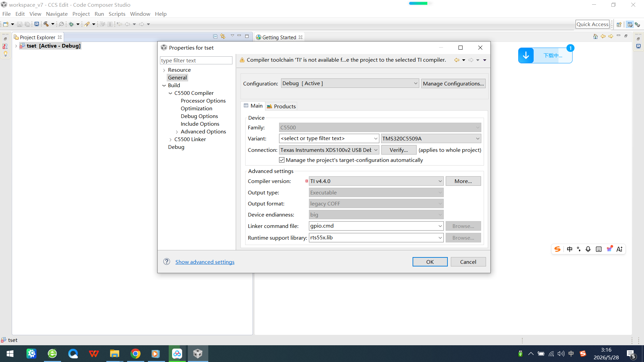This screenshot has width=644, height=362.
Task: Open Code Composer Studio in the taskbar
Action: (198, 354)
